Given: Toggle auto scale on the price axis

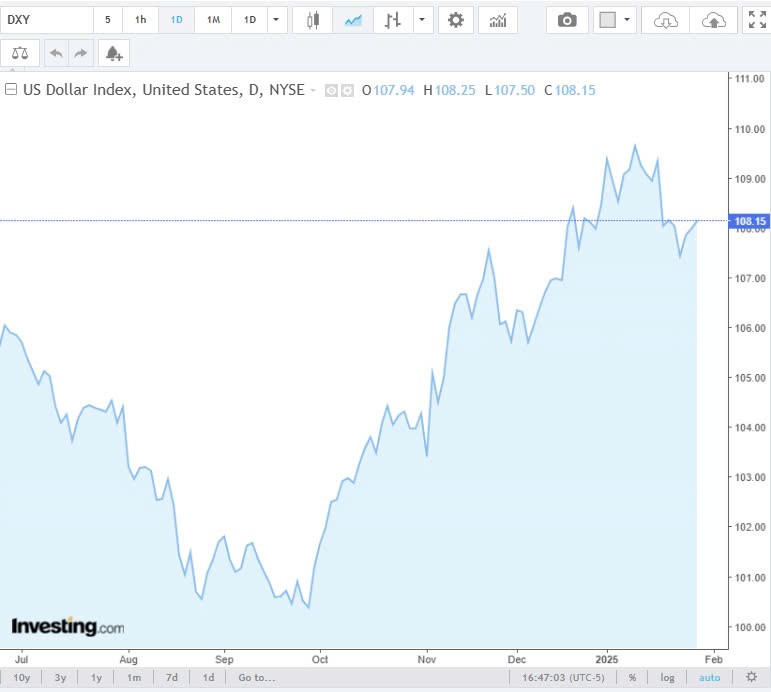Looking at the screenshot, I should coord(709,677).
